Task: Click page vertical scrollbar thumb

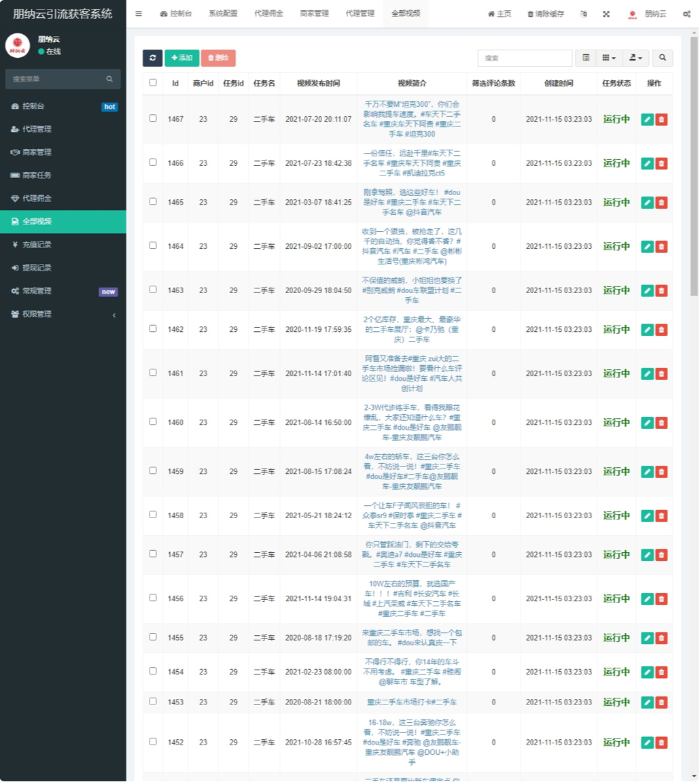Action: (x=694, y=166)
